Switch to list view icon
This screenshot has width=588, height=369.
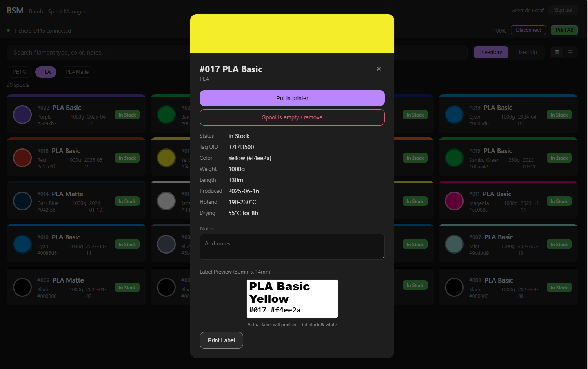tap(571, 52)
